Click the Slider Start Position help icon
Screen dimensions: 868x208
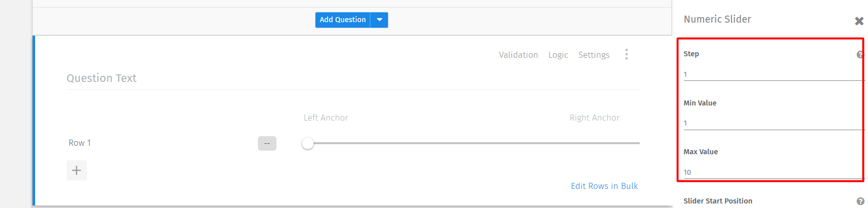(x=860, y=201)
